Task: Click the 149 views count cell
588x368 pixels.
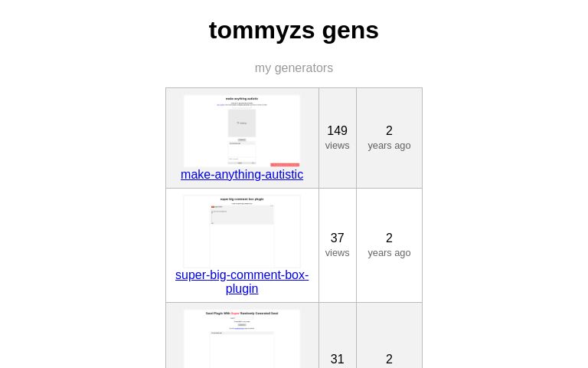Action: pyautogui.click(x=338, y=137)
